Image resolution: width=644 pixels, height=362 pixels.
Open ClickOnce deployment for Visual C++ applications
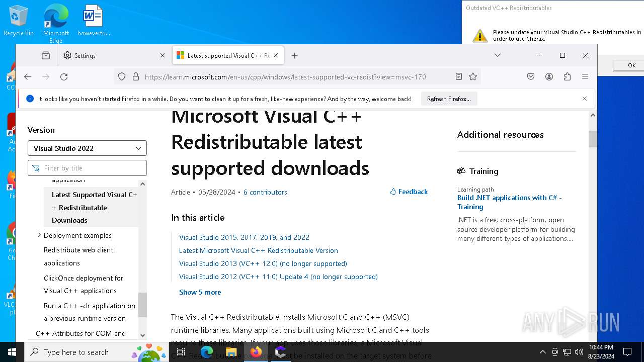coord(84,284)
